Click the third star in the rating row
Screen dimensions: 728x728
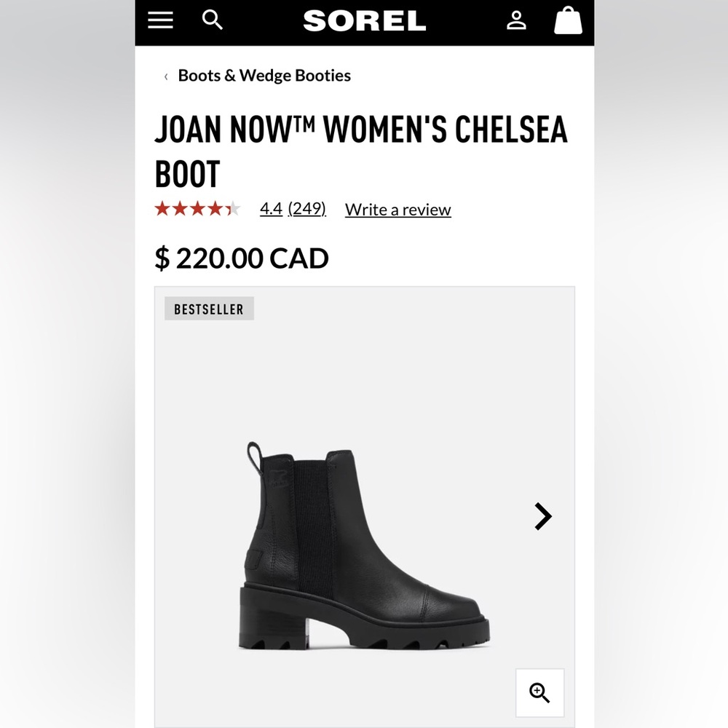(x=197, y=209)
